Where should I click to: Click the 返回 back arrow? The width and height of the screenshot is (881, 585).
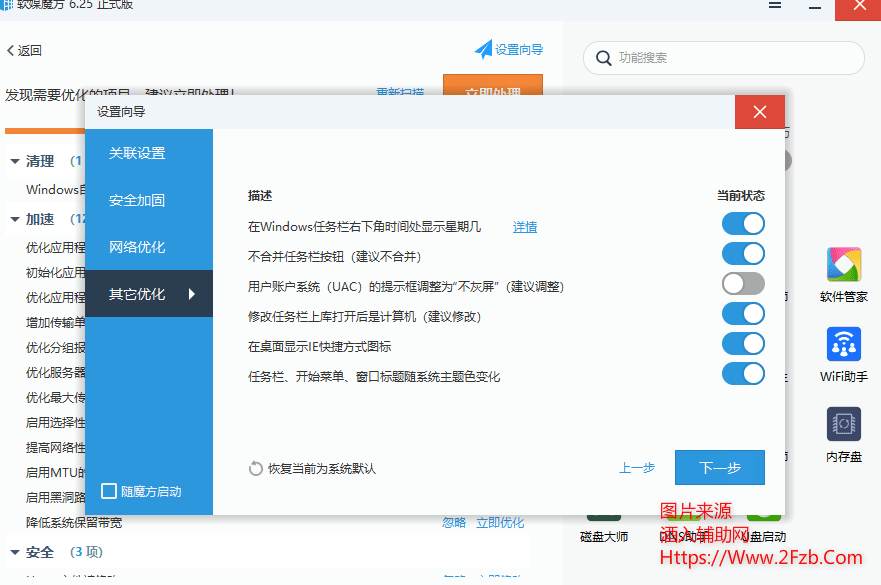tap(11, 50)
